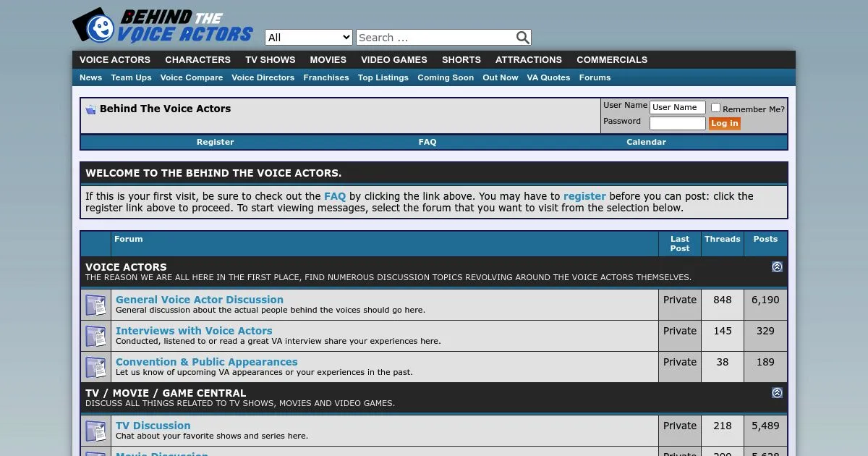Open the Calendar link
Screen dimensions: 868x456
click(646, 142)
